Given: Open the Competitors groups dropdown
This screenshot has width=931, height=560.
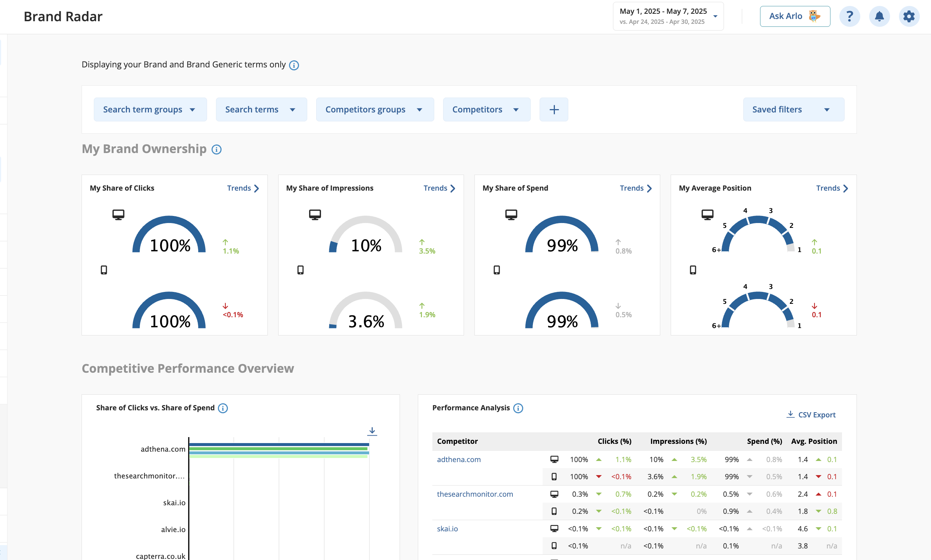Looking at the screenshot, I should tap(375, 109).
